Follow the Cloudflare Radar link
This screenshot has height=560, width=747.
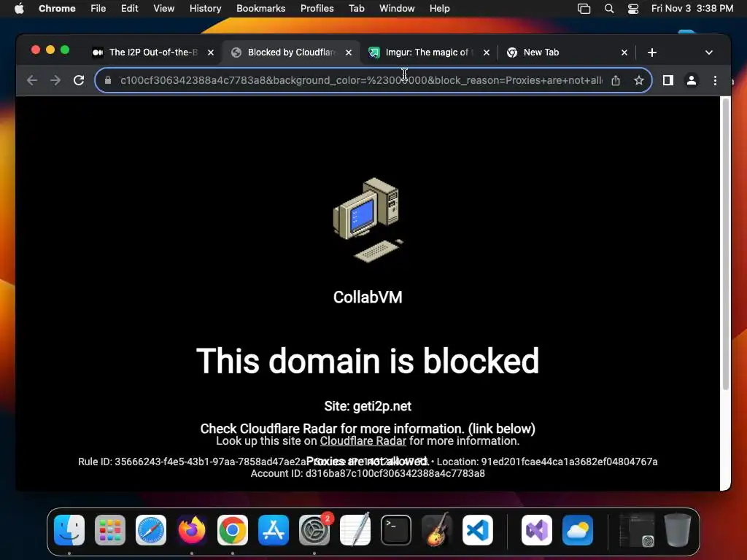[x=363, y=441]
